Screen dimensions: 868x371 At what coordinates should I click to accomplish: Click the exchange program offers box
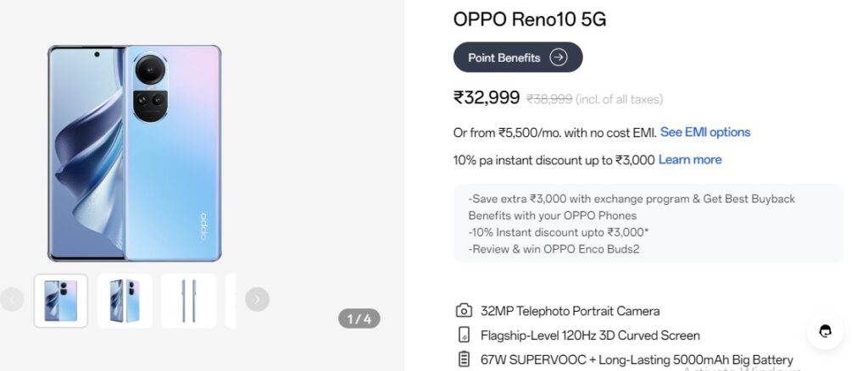[x=648, y=224]
